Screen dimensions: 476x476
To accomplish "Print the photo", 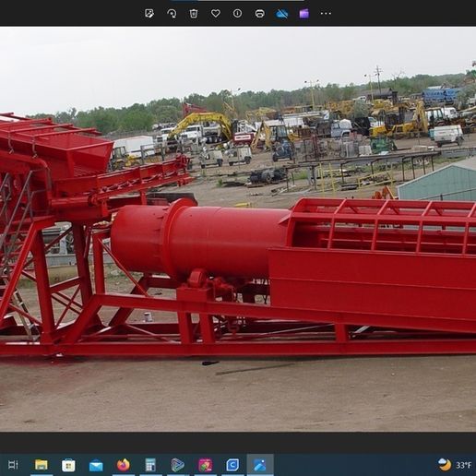I will [260, 14].
